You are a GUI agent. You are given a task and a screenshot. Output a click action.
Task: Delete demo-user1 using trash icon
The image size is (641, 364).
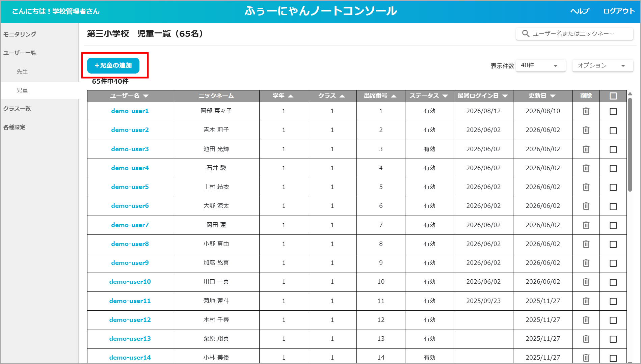586,111
